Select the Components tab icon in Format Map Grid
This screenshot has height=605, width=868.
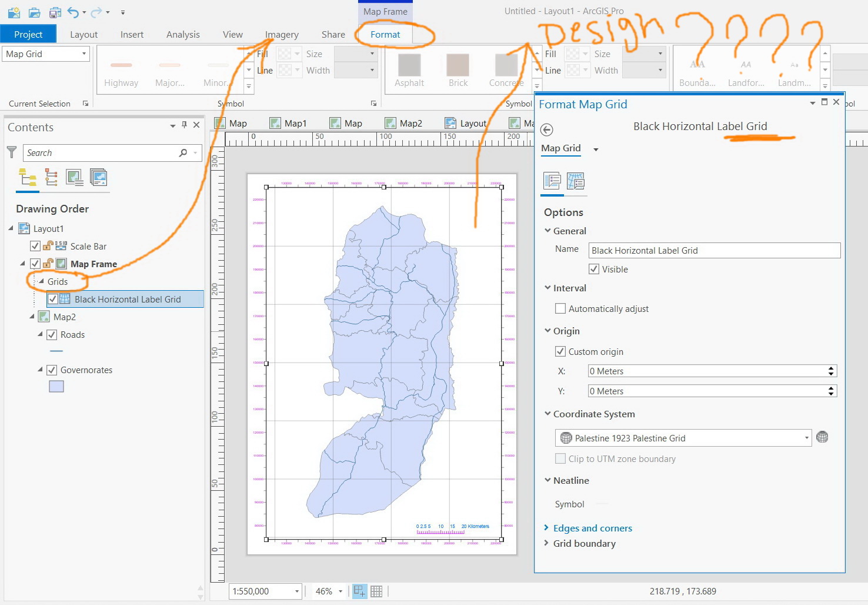pos(575,181)
